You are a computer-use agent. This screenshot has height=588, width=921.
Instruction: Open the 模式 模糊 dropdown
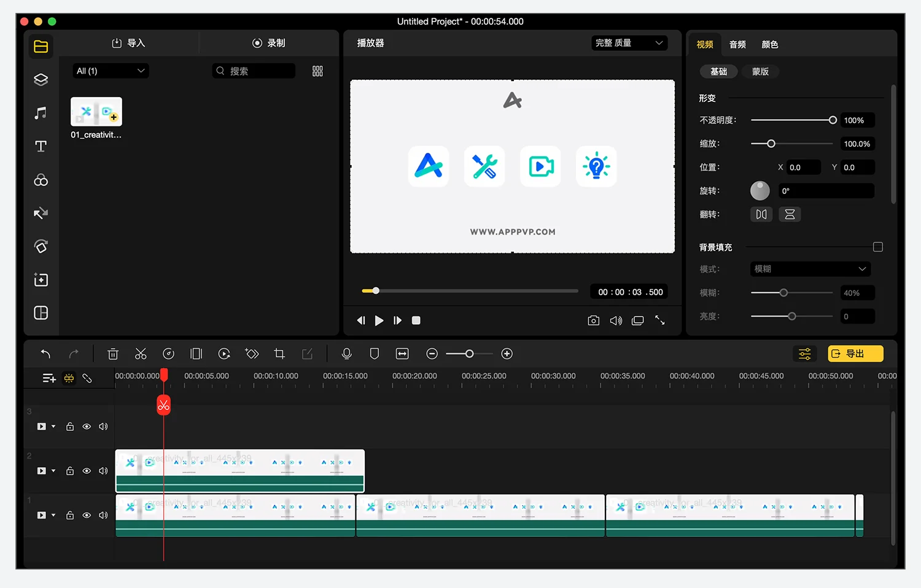(810, 269)
